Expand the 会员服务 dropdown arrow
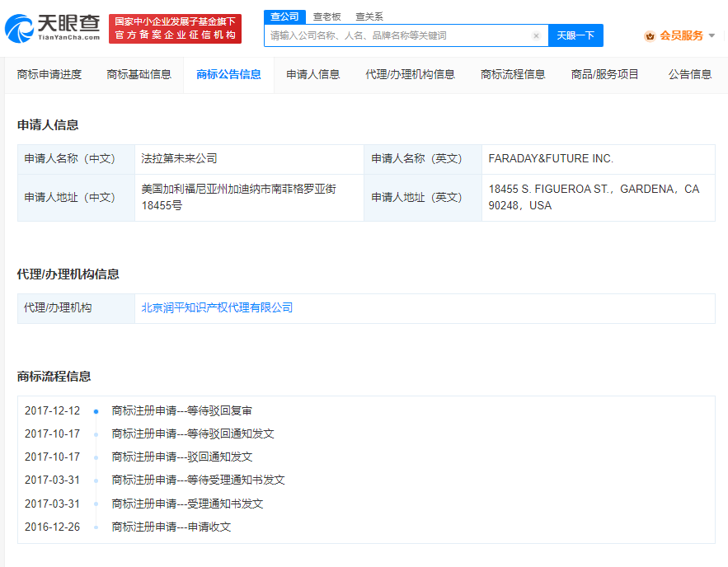This screenshot has height=567, width=728. (712, 35)
